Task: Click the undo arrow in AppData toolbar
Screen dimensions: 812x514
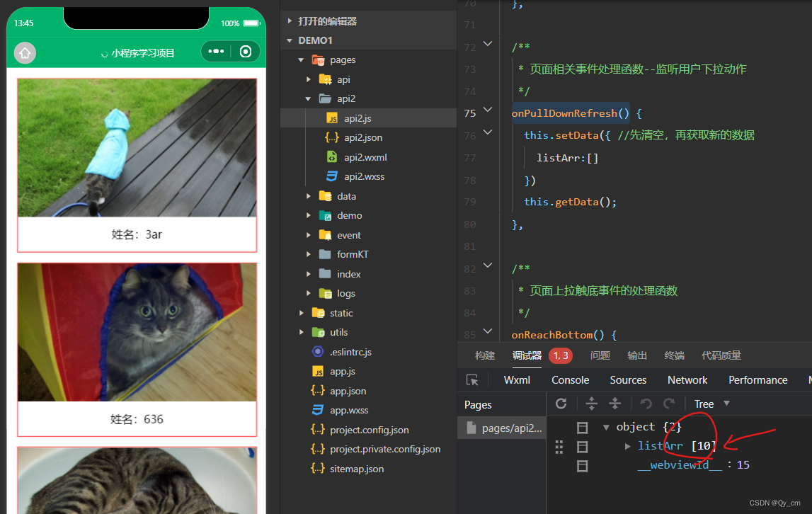Action: click(x=645, y=403)
